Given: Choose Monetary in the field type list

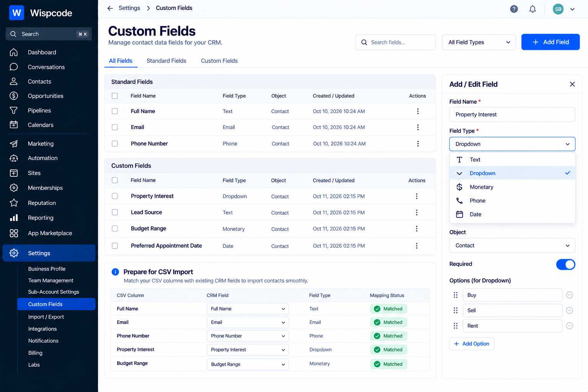Looking at the screenshot, I should pos(512,187).
